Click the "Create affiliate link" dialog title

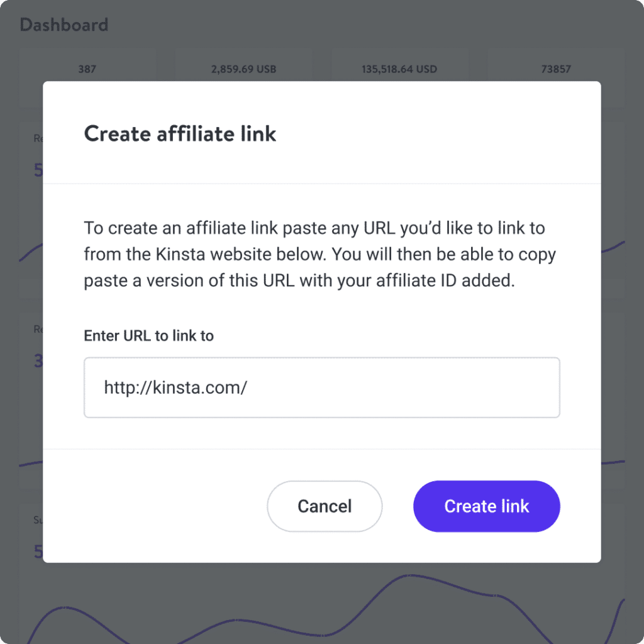(x=180, y=134)
